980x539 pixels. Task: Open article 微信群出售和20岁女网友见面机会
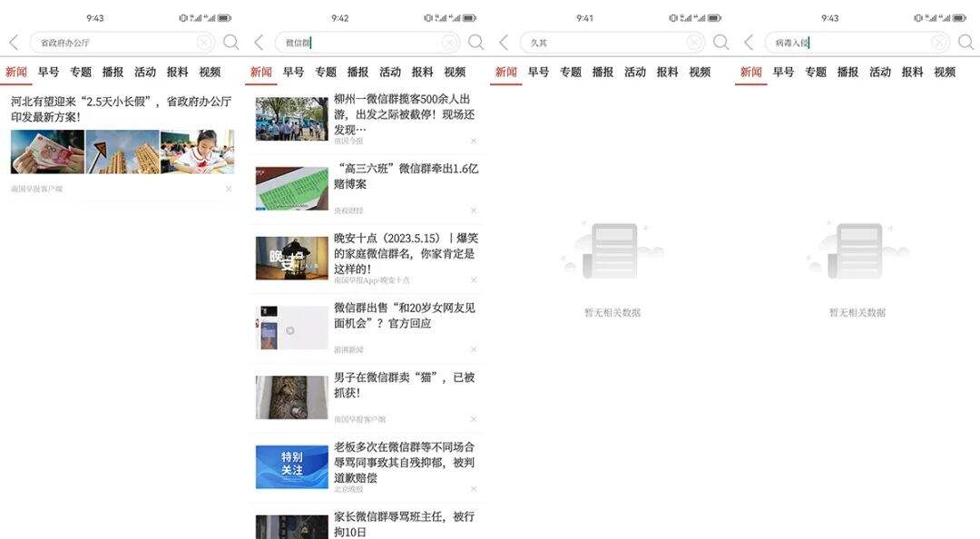pyautogui.click(x=405, y=315)
